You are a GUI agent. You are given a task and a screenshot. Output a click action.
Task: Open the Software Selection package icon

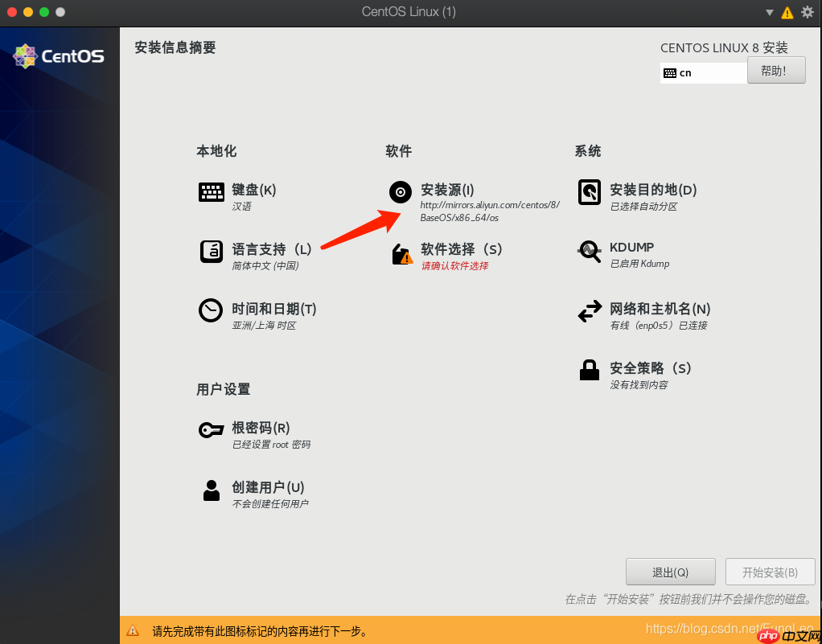[402, 254]
